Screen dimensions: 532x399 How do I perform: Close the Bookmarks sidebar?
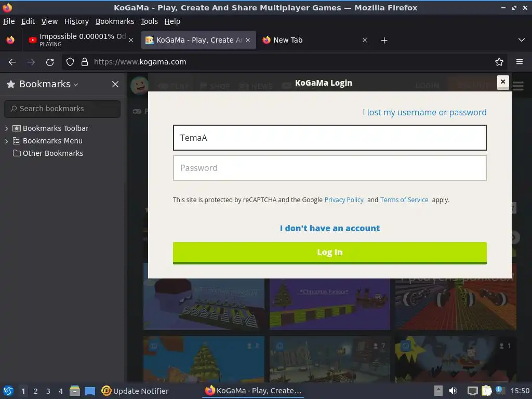pyautogui.click(x=115, y=84)
